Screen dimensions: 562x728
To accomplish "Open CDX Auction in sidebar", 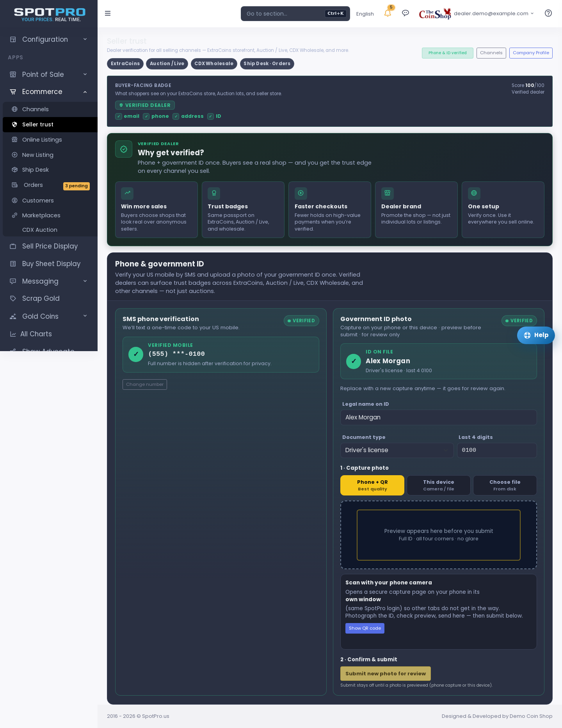I will click(40, 230).
